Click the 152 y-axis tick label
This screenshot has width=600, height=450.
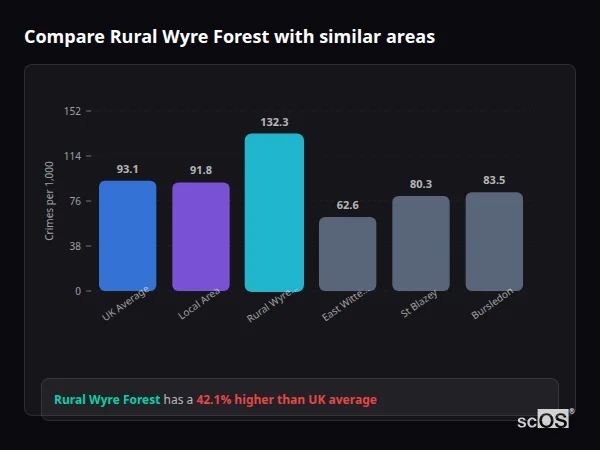pos(72,111)
